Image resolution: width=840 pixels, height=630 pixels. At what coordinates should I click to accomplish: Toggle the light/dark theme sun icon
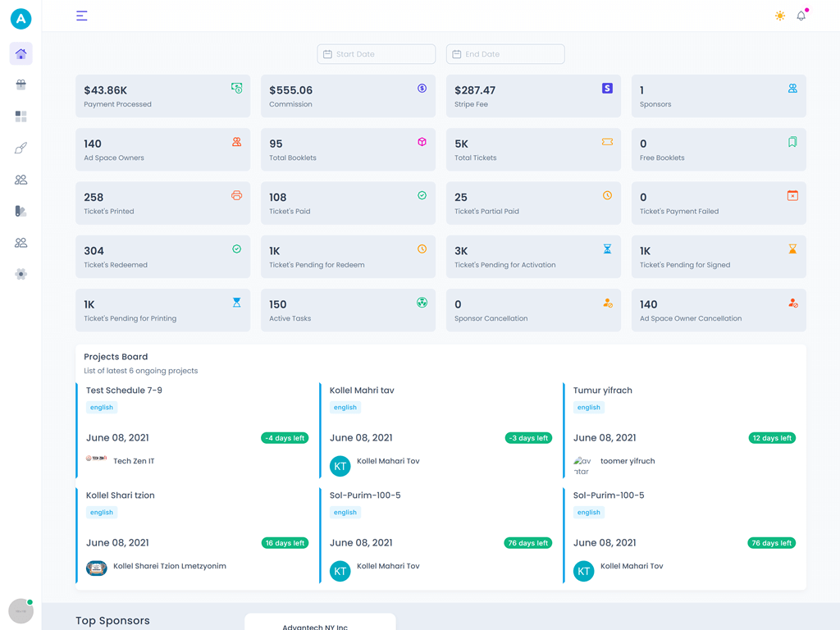point(779,16)
